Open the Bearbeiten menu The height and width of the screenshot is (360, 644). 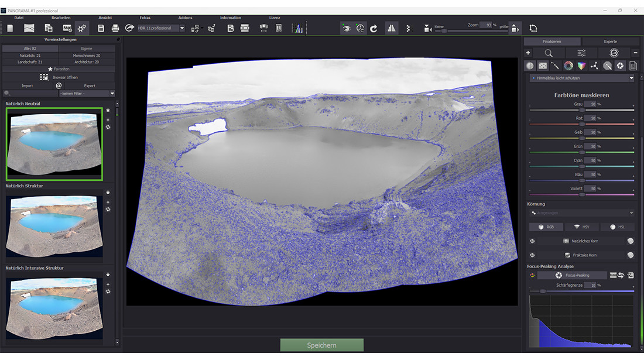tap(61, 18)
